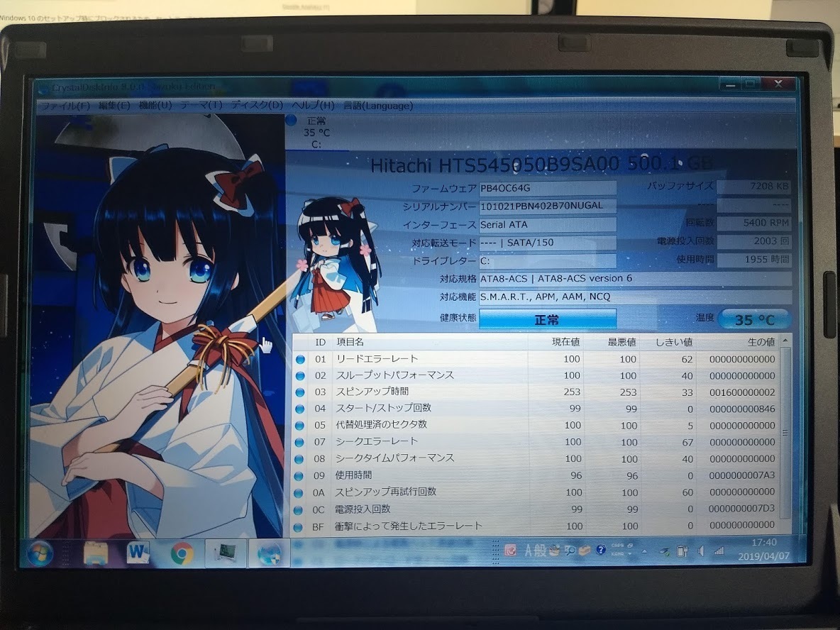840x630 pixels.
Task: Click status icon of row 01
Action: 300,360
